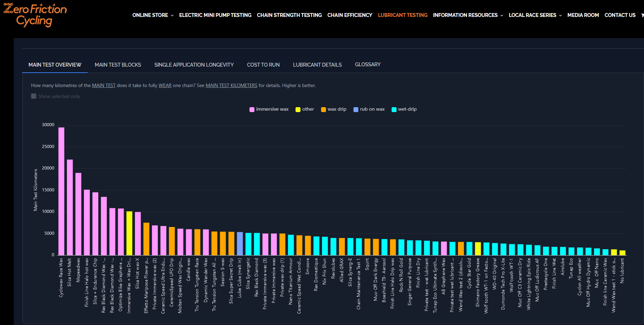Click the 'Main Test Kilometers' axis title

tap(36, 190)
